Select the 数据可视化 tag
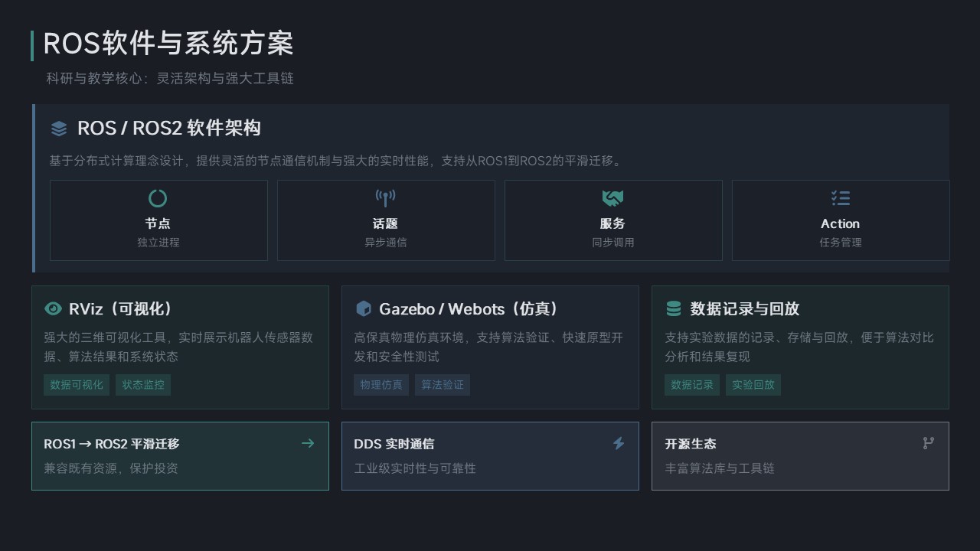 pyautogui.click(x=77, y=385)
